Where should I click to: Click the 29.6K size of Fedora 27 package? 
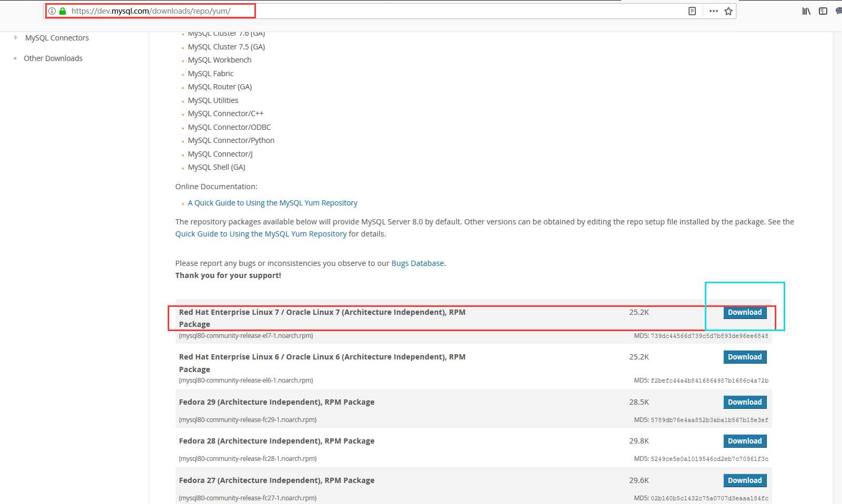[x=639, y=480]
